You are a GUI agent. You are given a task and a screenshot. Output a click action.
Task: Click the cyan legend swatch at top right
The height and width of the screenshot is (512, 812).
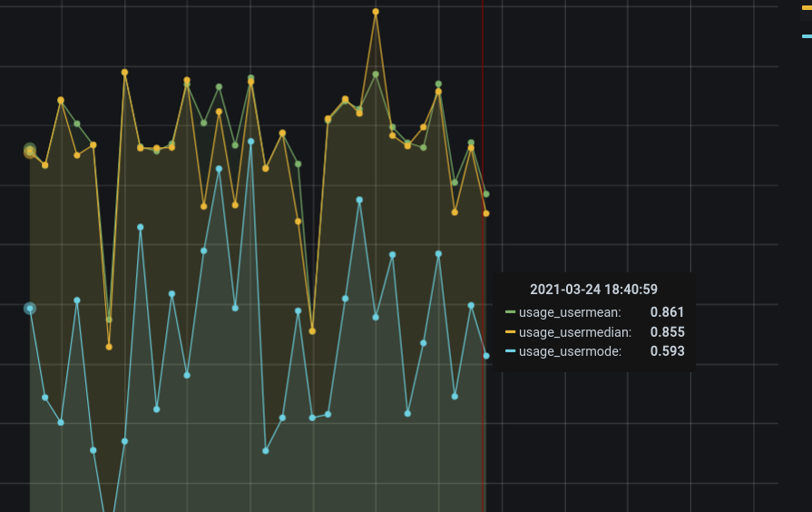point(807,36)
